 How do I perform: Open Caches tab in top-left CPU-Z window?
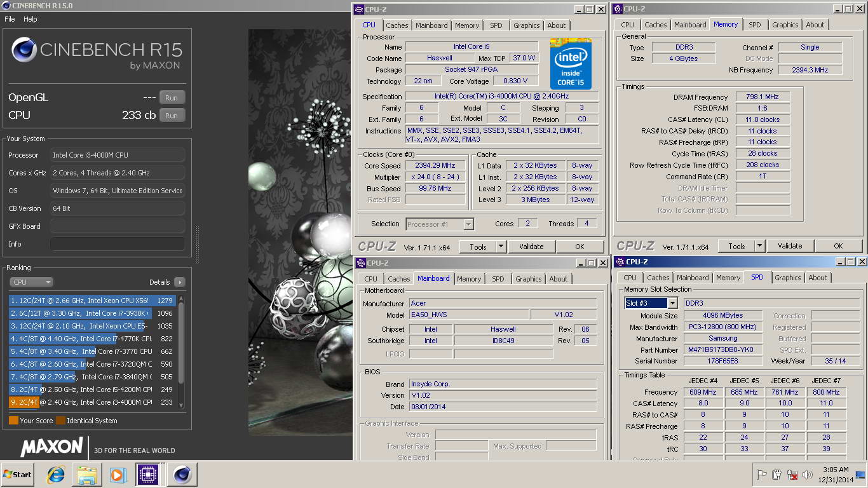point(397,25)
